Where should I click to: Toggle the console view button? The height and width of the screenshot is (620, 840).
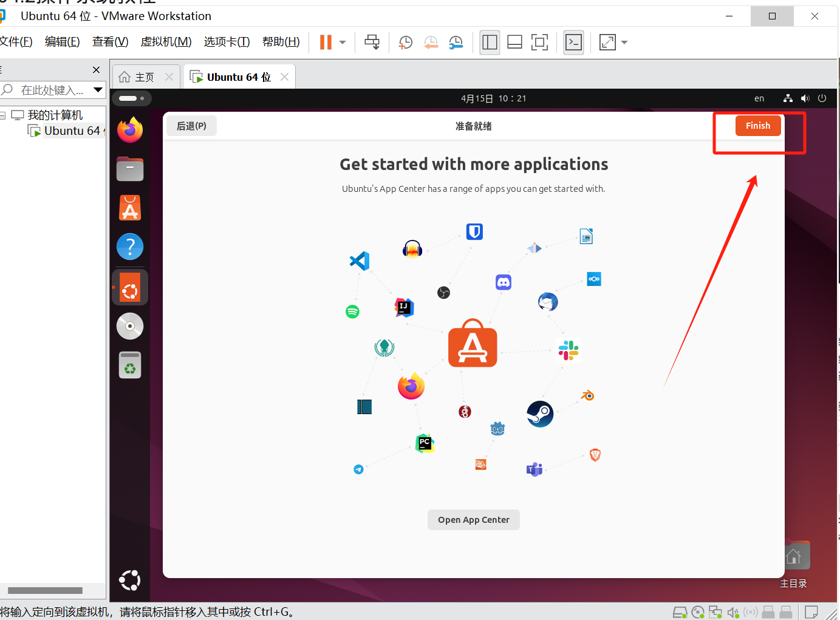(x=573, y=42)
